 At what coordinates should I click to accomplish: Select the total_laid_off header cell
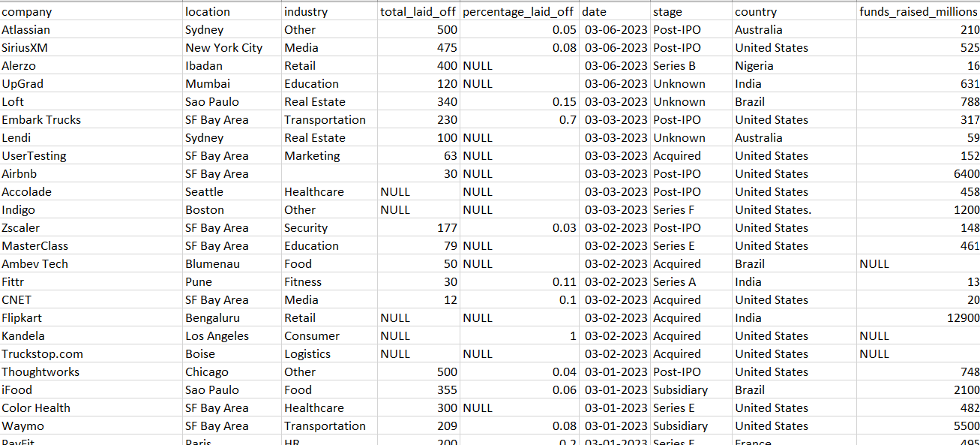418,11
